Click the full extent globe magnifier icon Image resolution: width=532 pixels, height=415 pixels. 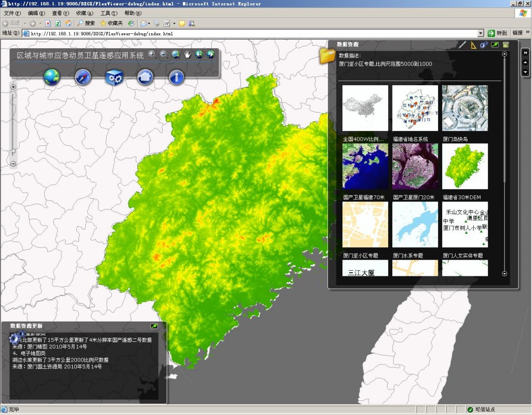176,54
